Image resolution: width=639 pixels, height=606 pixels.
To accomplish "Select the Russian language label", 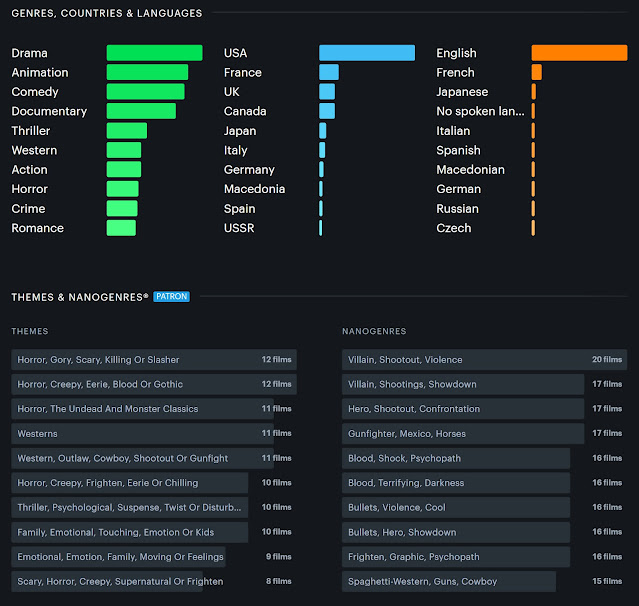I will click(458, 209).
